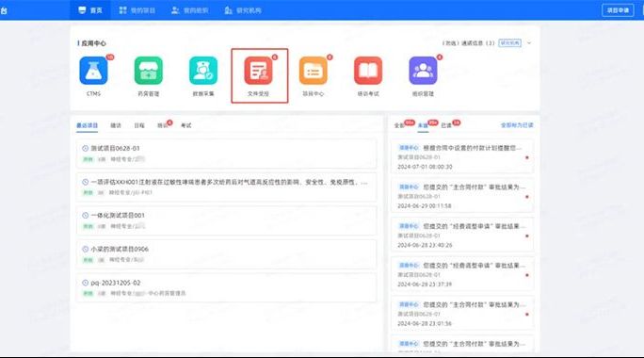Switch to the 考试 tab
Image resolution: width=644 pixels, height=358 pixels.
[186, 125]
